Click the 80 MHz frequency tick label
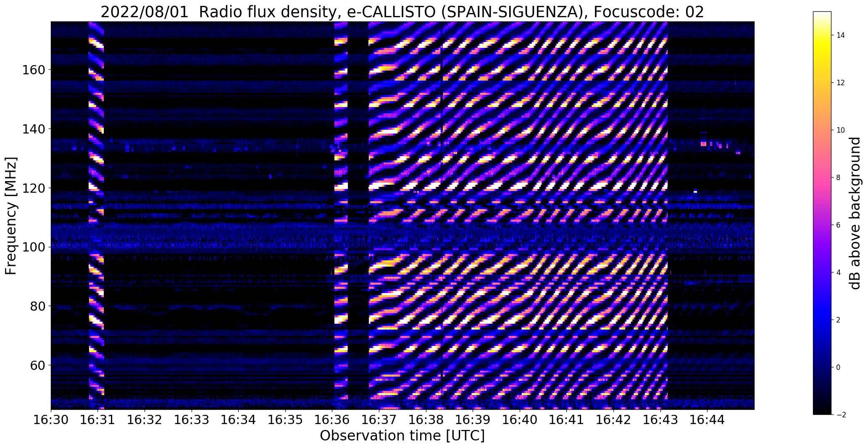The image size is (868, 448). click(x=38, y=306)
